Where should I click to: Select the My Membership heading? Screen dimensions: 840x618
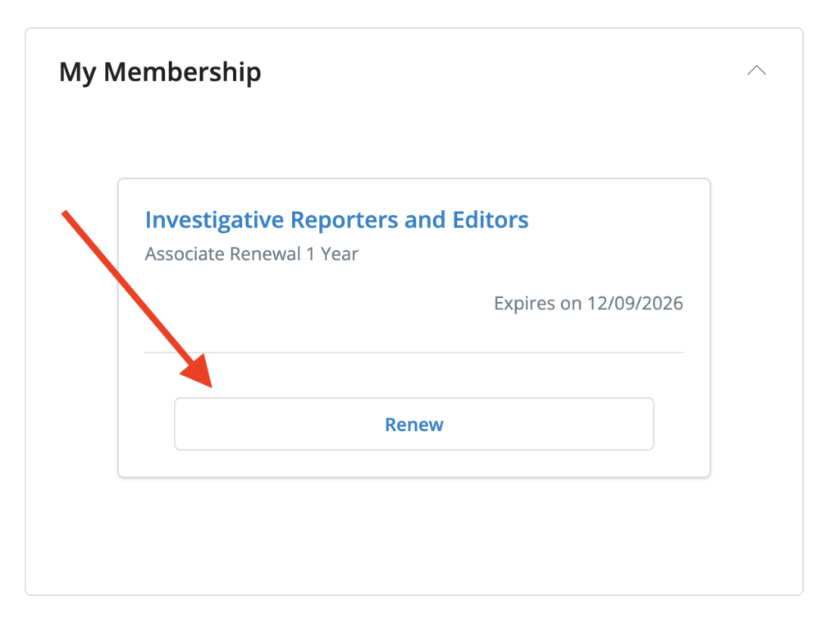[159, 72]
